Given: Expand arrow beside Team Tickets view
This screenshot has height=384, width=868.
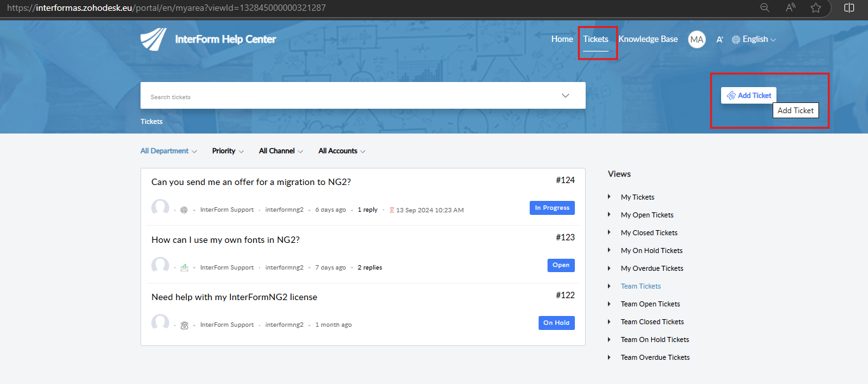Looking at the screenshot, I should pos(609,286).
